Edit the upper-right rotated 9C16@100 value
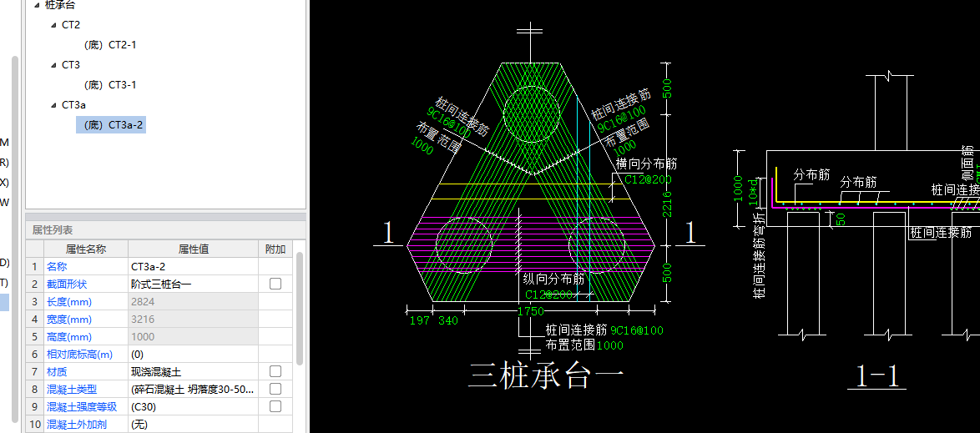Viewport: 980px width, 433px height. (621, 118)
